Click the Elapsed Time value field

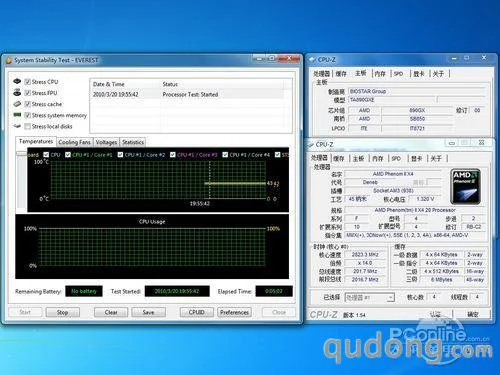coord(274,291)
